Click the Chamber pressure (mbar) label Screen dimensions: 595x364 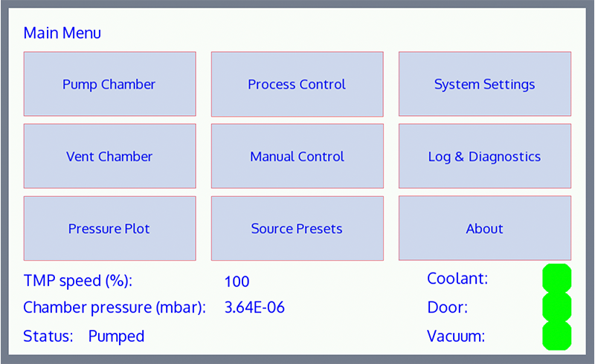(x=115, y=308)
